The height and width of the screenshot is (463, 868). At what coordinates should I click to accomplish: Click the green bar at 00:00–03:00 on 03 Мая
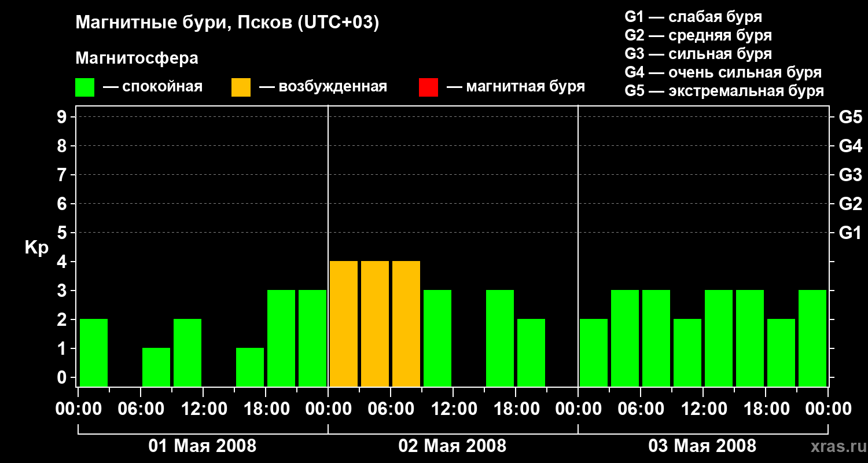tap(594, 352)
